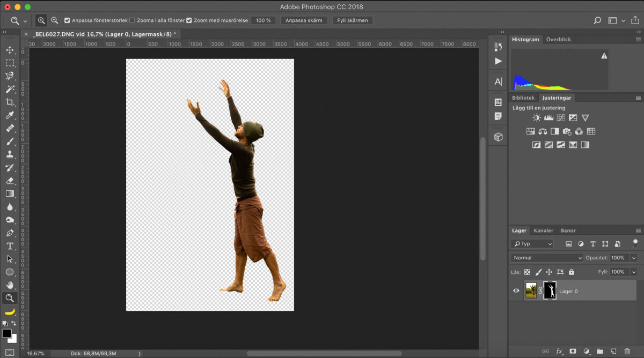Image resolution: width=644 pixels, height=358 pixels.
Task: Open the Justeringar panel menu
Action: coord(638,98)
